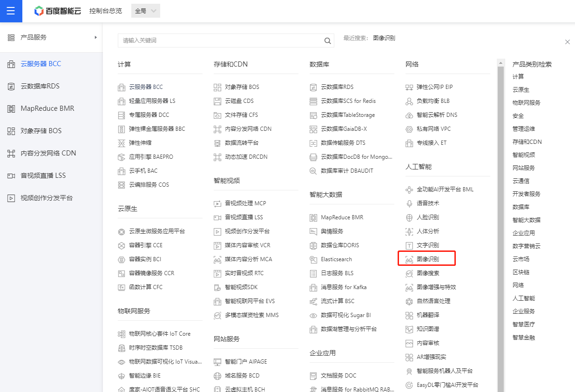
Task: Open 动态加速 DRCDN
Action: (x=246, y=157)
